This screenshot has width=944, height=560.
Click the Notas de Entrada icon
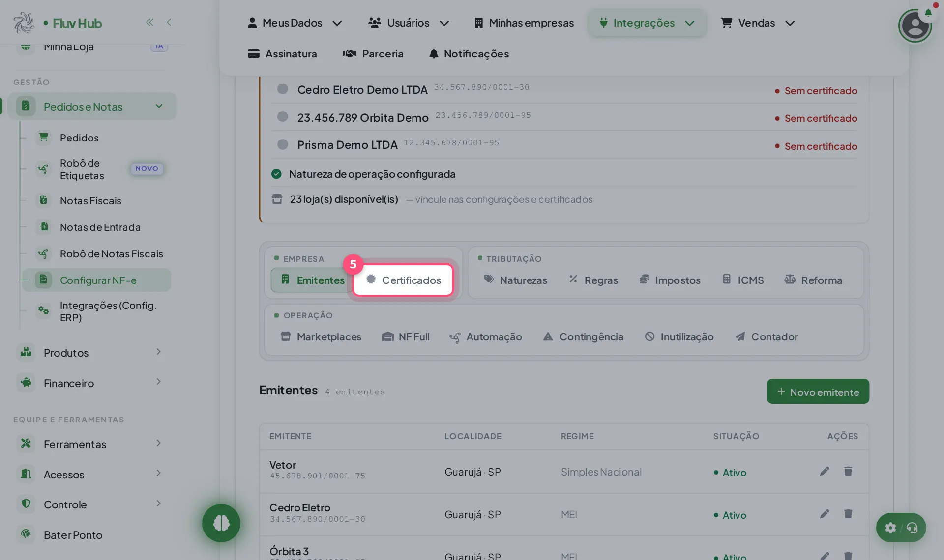(44, 226)
